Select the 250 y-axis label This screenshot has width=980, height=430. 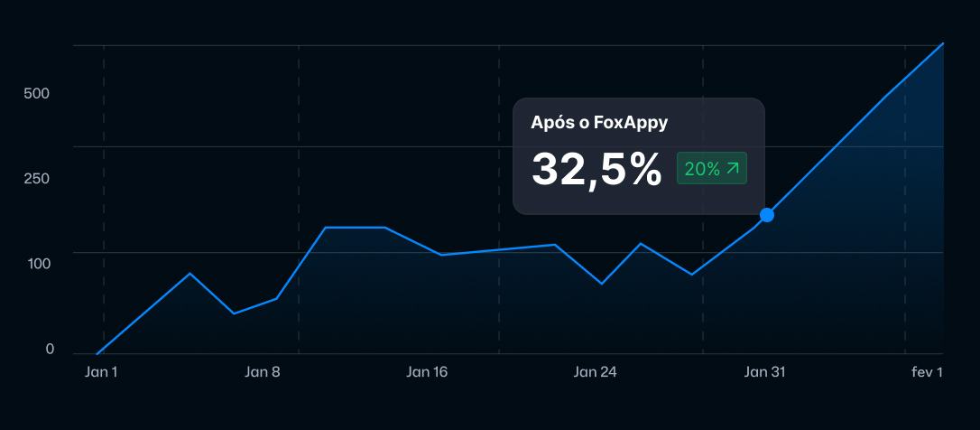pyautogui.click(x=37, y=179)
